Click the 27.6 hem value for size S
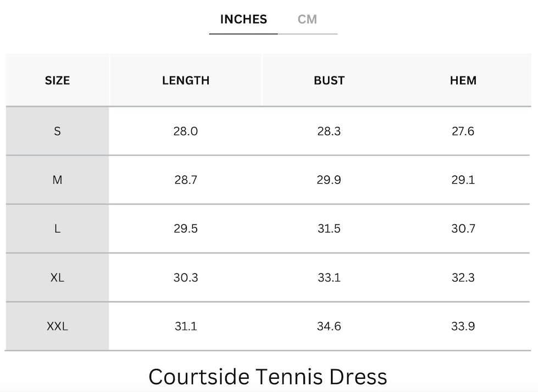The height and width of the screenshot is (392, 538). click(463, 131)
